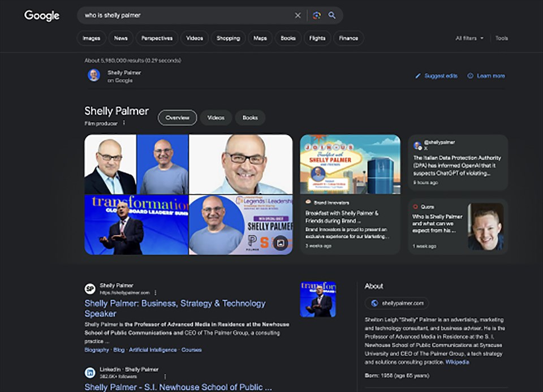
Task: Click the magnifying glass search icon
Action: pos(332,15)
